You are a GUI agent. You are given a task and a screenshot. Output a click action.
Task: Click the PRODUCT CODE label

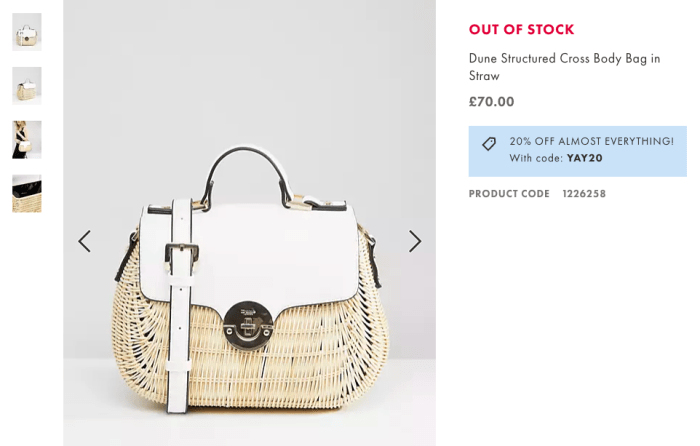[x=509, y=194]
